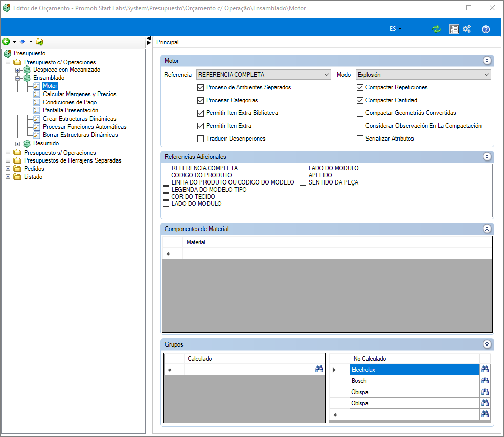The width and height of the screenshot is (504, 437).
Task: Click the Pantalla Presentación script icon
Action: click(37, 110)
